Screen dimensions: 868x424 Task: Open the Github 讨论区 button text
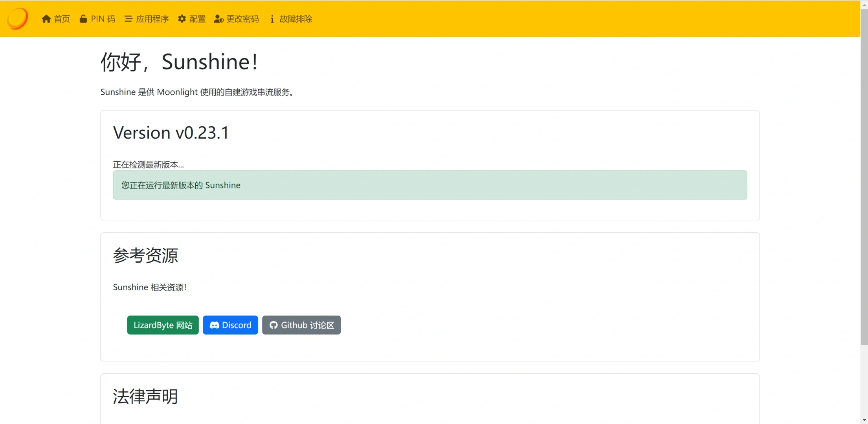pos(307,325)
